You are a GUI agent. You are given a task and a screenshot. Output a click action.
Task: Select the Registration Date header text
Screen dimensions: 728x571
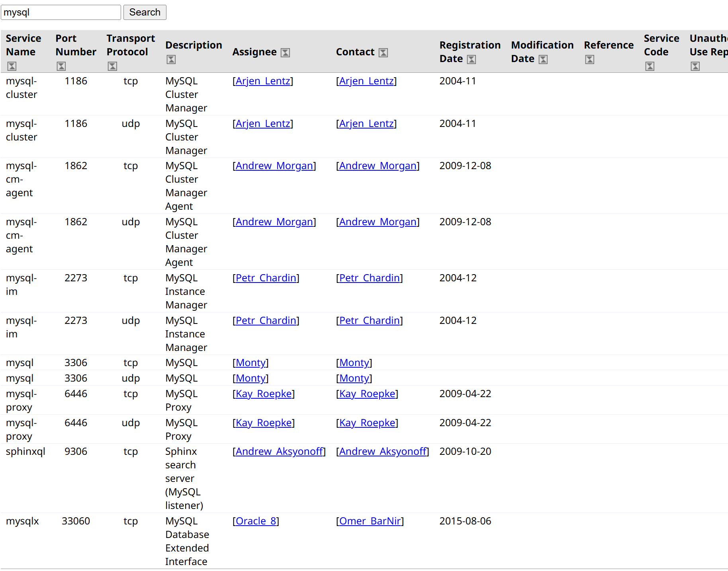470,52
